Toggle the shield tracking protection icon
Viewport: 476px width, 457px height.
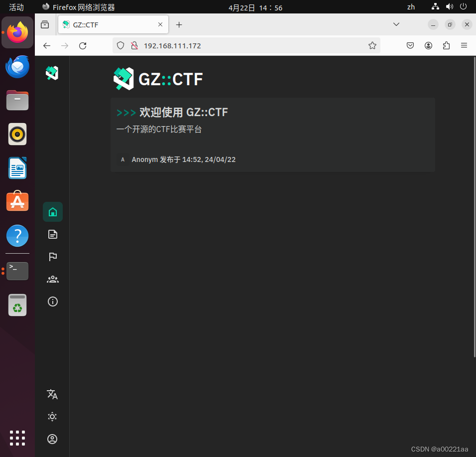click(120, 45)
